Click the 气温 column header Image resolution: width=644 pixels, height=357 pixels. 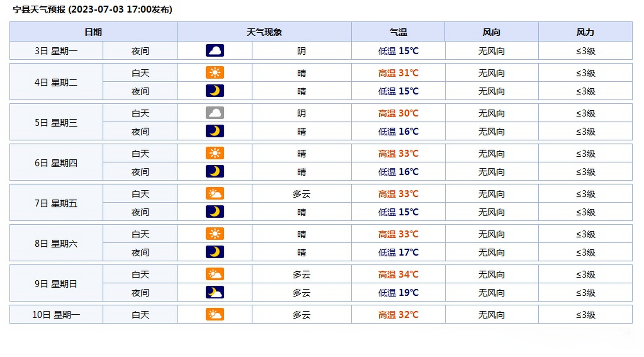398,32
